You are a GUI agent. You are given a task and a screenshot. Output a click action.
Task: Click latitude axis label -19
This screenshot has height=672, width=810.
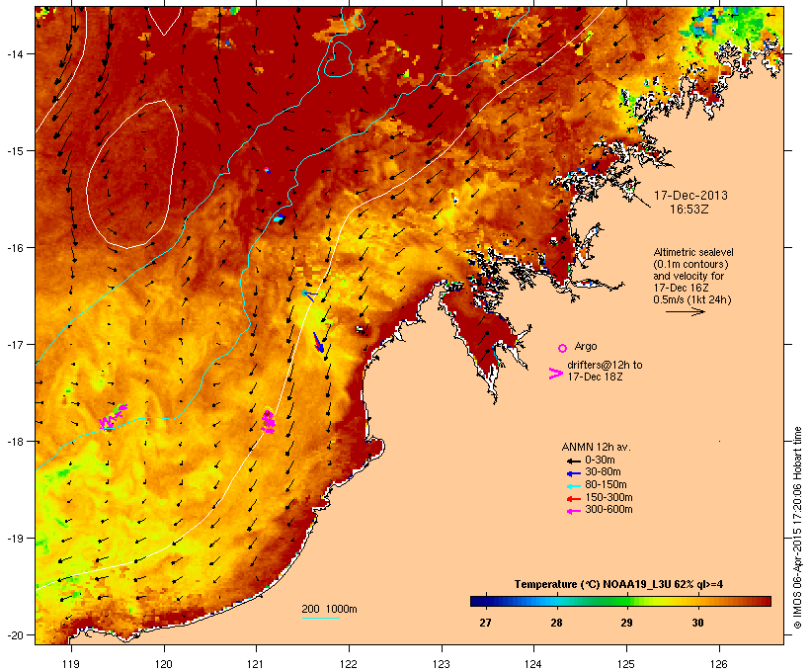point(15,539)
